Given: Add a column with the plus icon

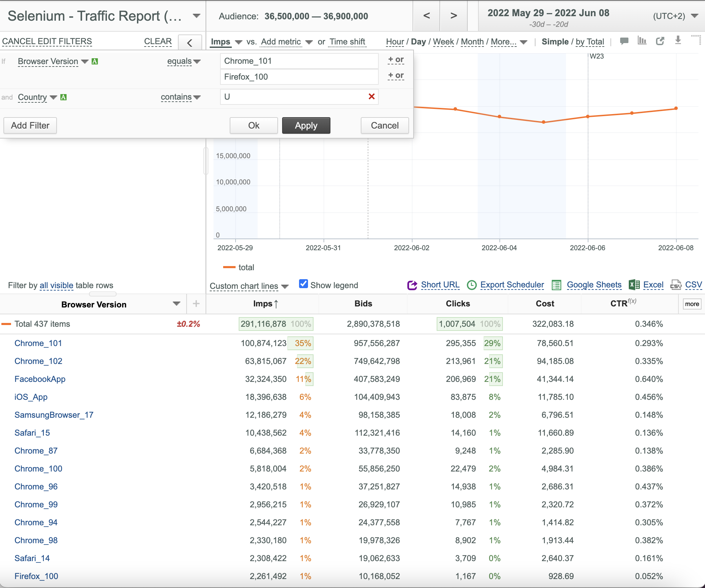Looking at the screenshot, I should (x=196, y=304).
